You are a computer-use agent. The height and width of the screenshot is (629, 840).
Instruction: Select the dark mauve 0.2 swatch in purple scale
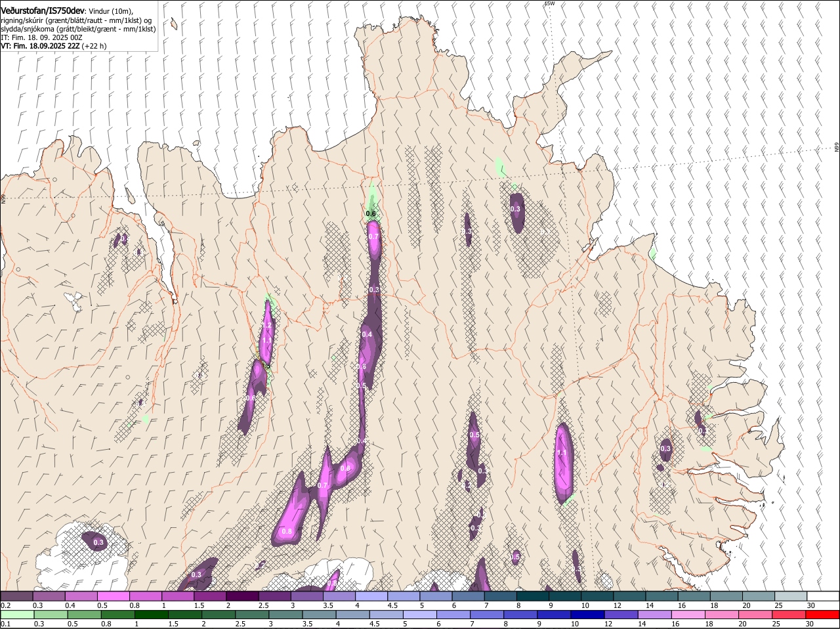tap(16, 596)
